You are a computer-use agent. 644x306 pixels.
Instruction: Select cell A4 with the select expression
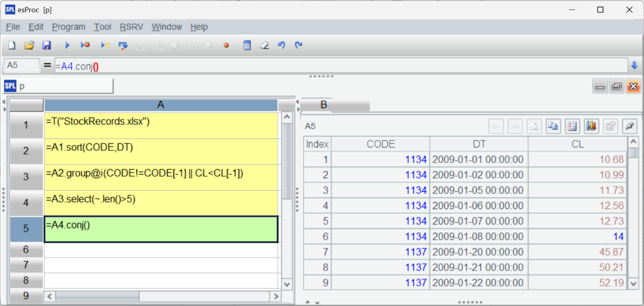161,203
